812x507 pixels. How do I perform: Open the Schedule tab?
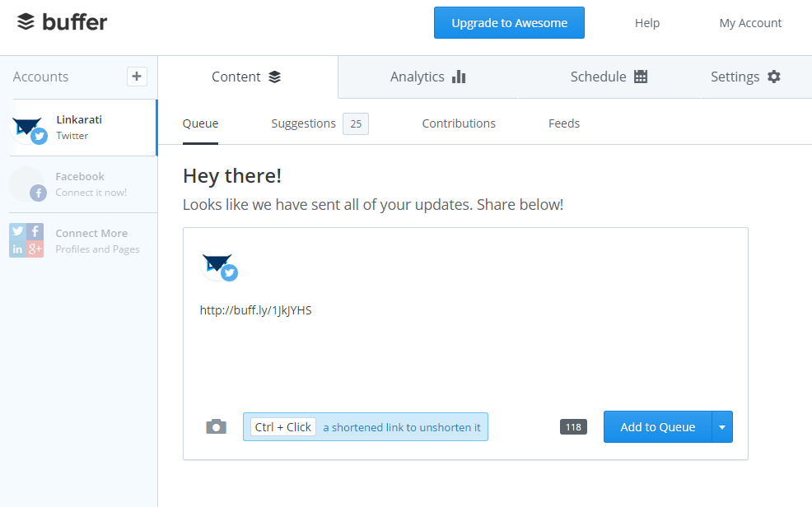coord(609,77)
